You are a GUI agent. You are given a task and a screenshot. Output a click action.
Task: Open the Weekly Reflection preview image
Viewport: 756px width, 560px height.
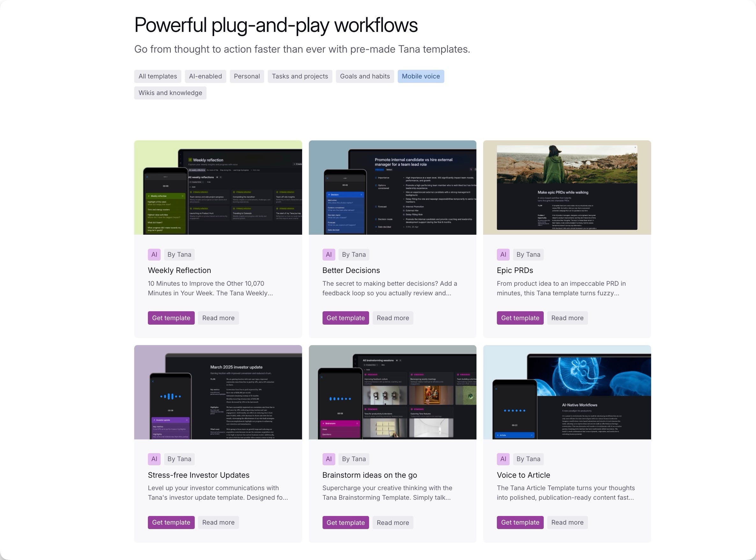coord(218,188)
